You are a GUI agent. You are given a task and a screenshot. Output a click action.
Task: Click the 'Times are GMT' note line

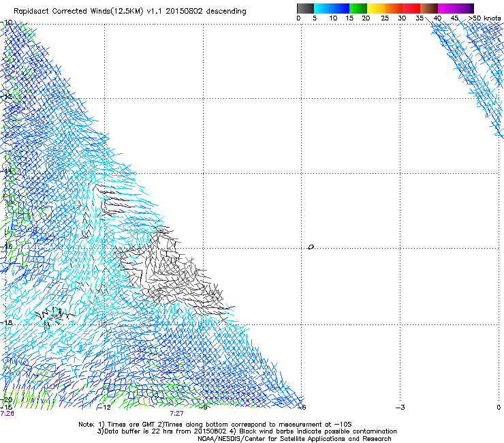coord(215,425)
